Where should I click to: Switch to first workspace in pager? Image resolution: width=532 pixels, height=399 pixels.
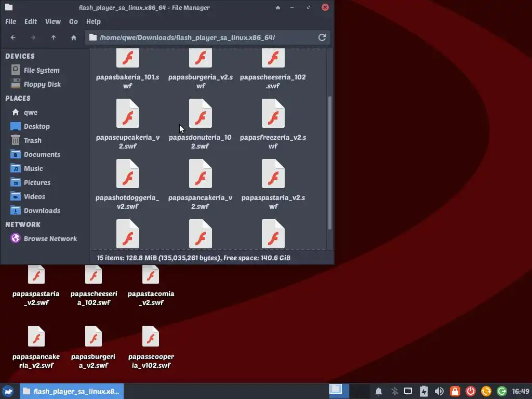point(339,391)
